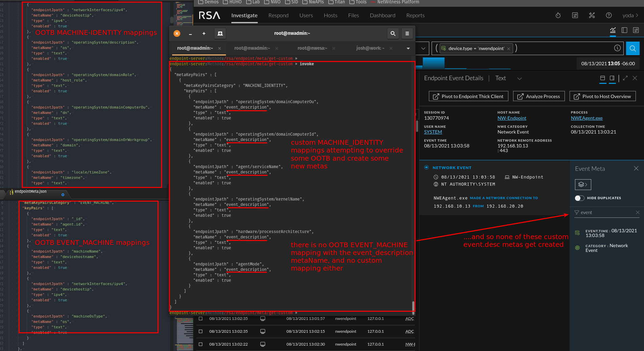
Task: Click the new terminal tab icon
Action: point(220,33)
